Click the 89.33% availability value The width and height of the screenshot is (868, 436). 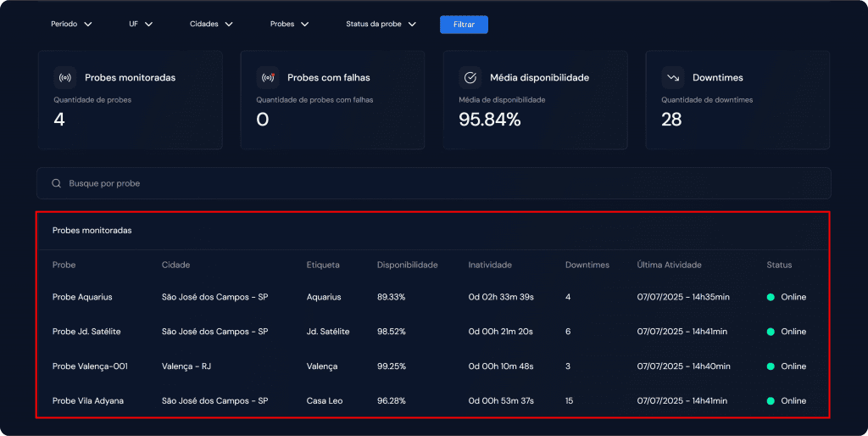392,297
